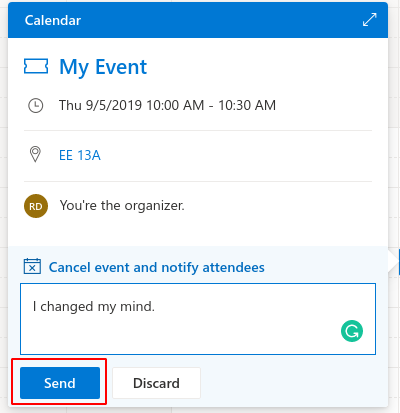
Task: Click the location pin icon
Action: coord(35,154)
